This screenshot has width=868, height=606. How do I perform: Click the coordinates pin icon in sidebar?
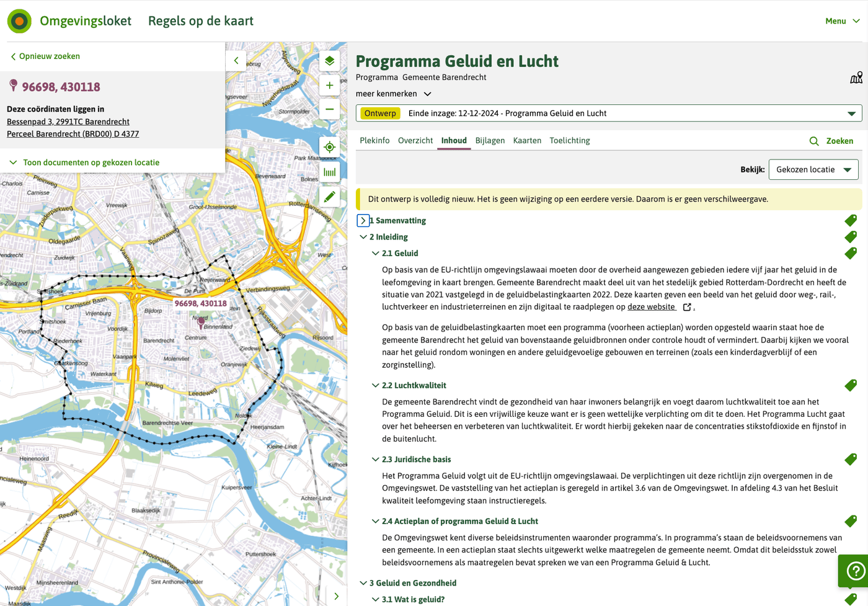pyautogui.click(x=13, y=86)
